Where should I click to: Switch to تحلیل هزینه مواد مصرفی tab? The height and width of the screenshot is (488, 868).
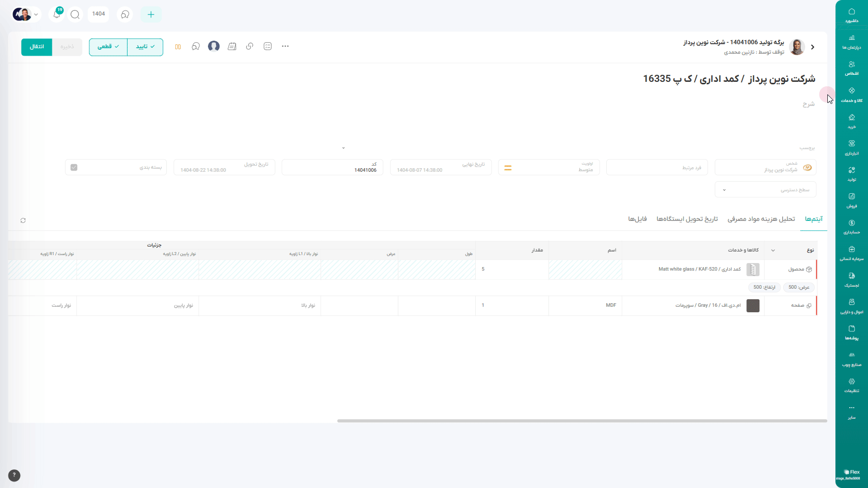[761, 219]
